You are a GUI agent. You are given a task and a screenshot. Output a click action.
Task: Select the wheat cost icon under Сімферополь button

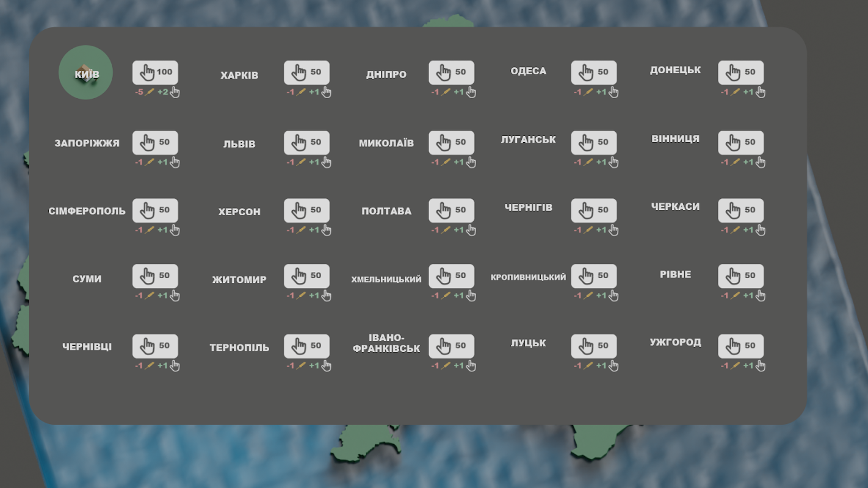click(150, 230)
